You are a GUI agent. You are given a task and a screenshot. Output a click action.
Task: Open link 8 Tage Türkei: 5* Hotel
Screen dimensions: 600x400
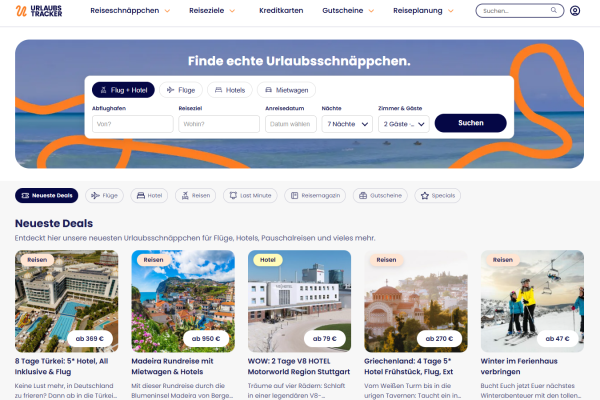62,366
